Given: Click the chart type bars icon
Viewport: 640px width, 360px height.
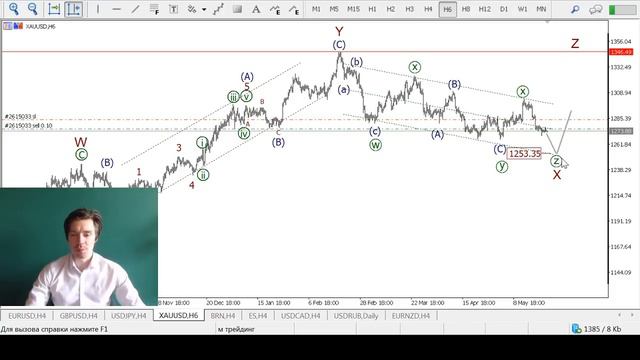Looking at the screenshot, I should pyautogui.click(x=18, y=26).
